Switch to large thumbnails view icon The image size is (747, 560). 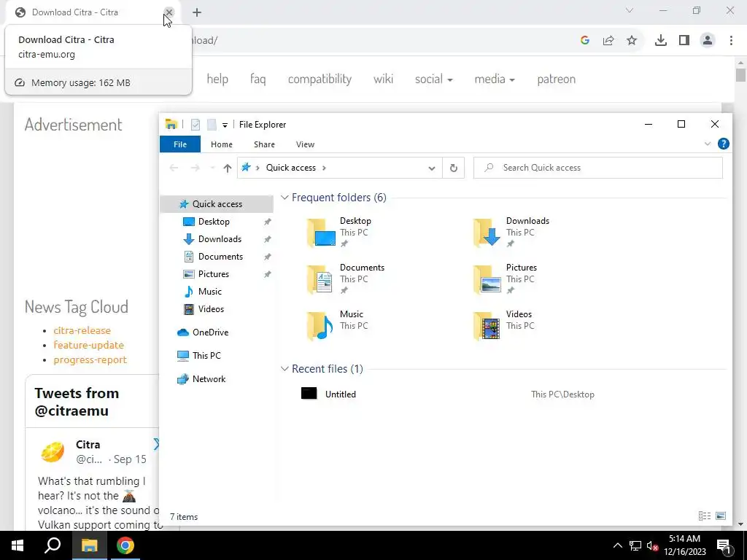721,516
